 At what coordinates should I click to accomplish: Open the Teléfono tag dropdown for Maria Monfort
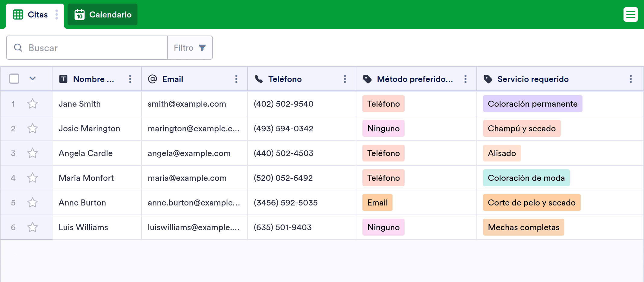coord(383,178)
